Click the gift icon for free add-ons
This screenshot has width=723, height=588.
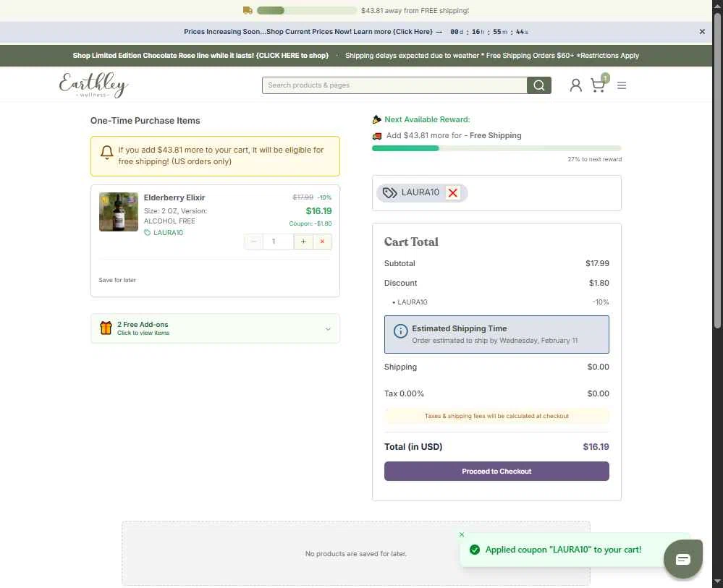pyautogui.click(x=106, y=328)
